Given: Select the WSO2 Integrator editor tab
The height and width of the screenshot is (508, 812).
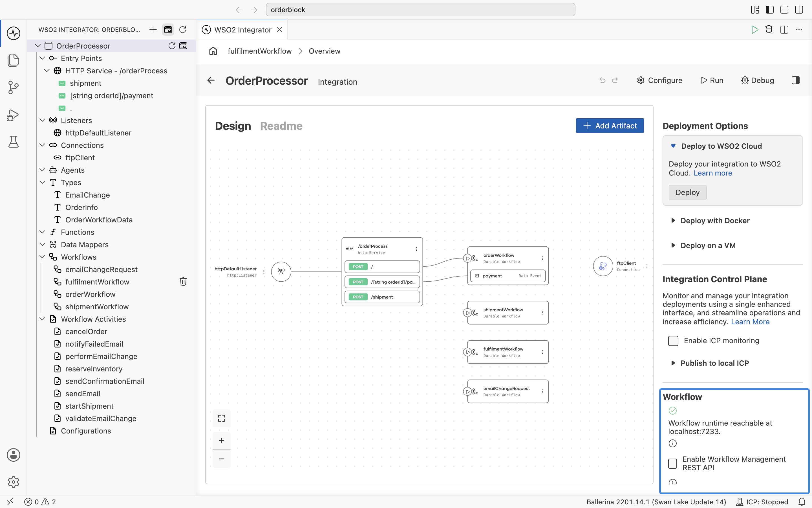Looking at the screenshot, I should pos(242,30).
